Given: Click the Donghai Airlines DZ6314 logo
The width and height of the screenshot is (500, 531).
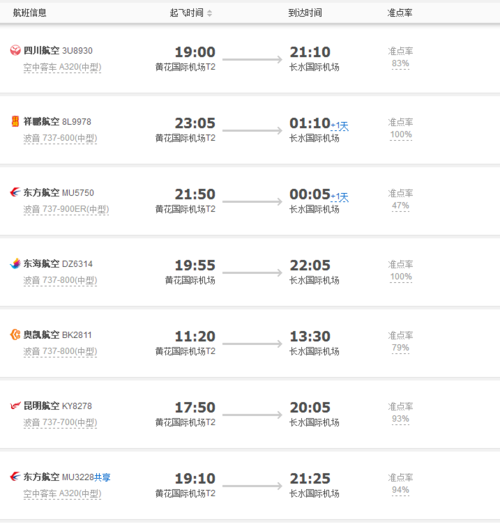Looking at the screenshot, I should (15, 263).
